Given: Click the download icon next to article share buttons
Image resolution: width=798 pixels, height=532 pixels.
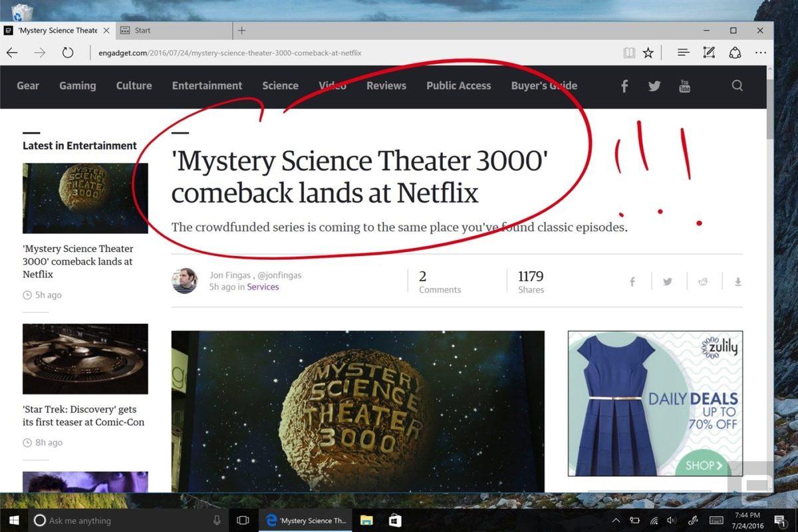Looking at the screenshot, I should pos(737,281).
